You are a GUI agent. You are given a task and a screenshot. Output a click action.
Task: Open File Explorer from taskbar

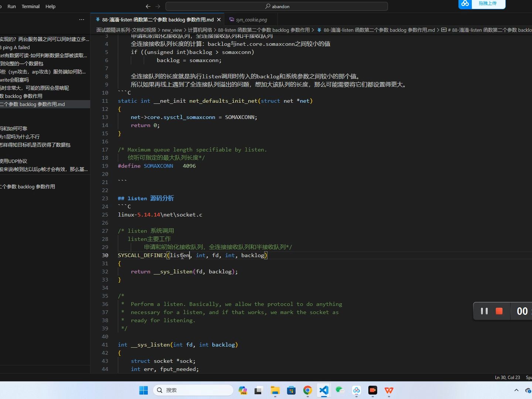(275, 390)
